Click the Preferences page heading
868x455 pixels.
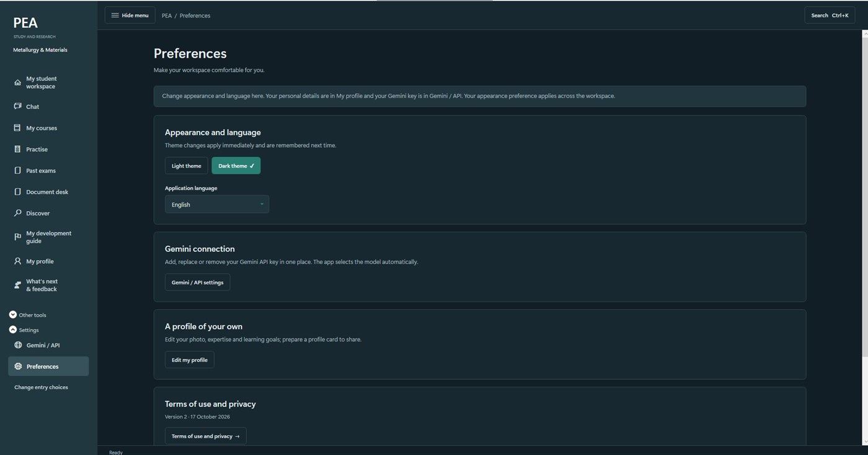(x=190, y=53)
